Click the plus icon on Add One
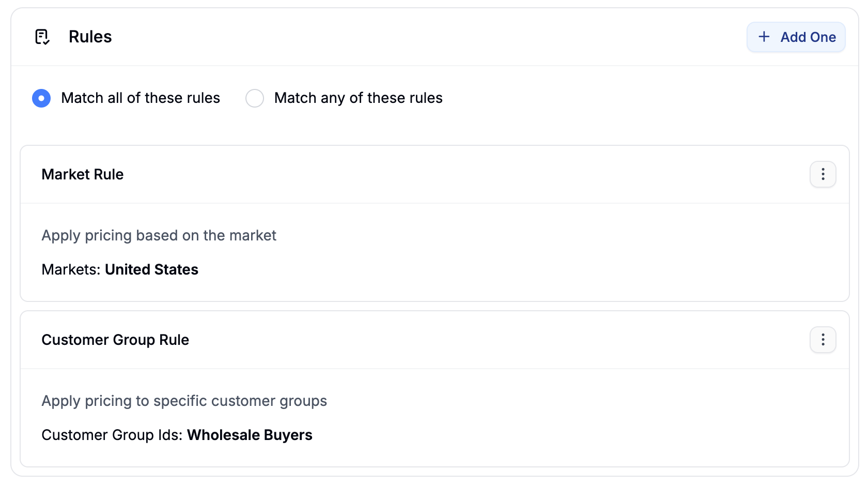This screenshot has height=485, width=868. point(764,37)
